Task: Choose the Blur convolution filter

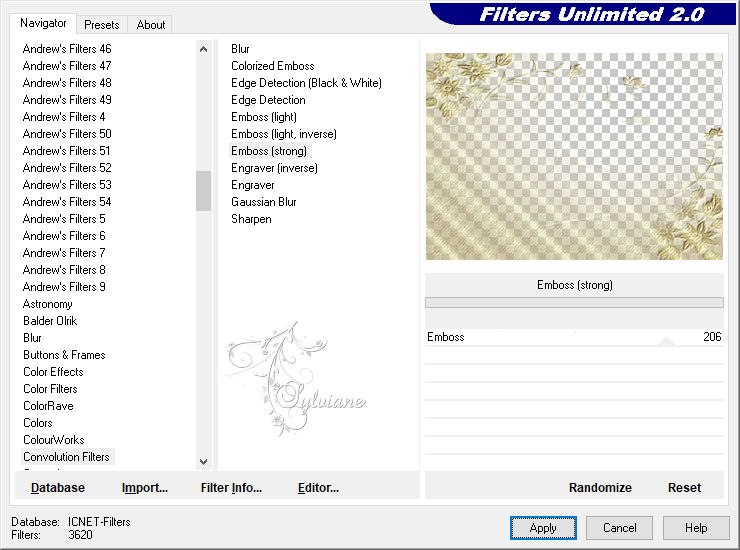Action: (240, 49)
